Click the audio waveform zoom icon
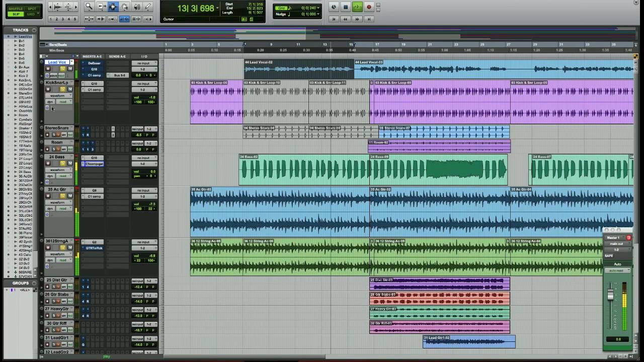This screenshot has width=644, height=362. tap(57, 7)
